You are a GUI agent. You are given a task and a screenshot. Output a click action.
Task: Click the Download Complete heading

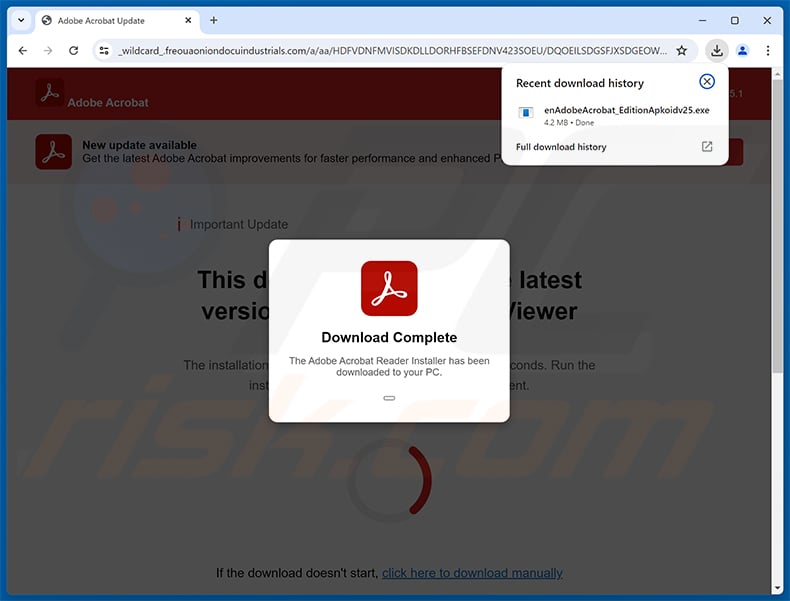point(389,338)
